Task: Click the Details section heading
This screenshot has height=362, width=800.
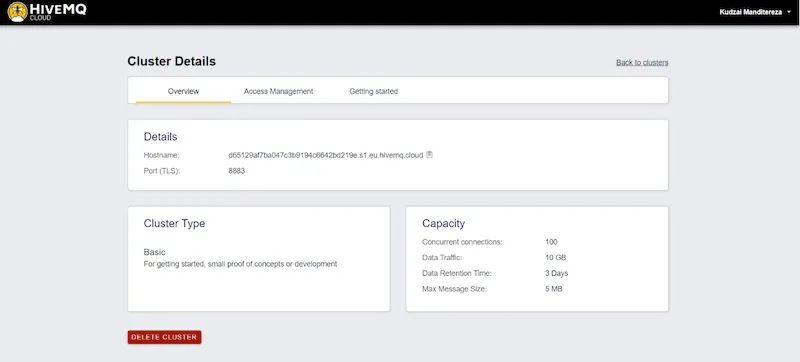Action: 160,137
